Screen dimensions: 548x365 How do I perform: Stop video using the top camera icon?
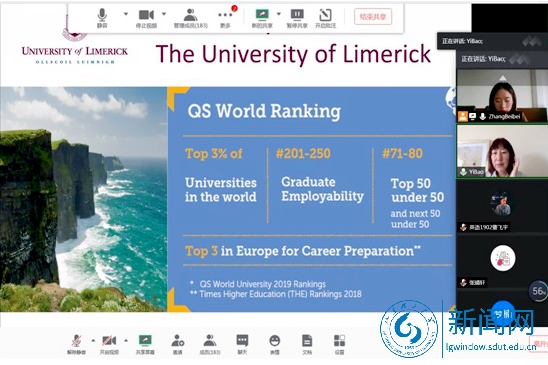146,18
